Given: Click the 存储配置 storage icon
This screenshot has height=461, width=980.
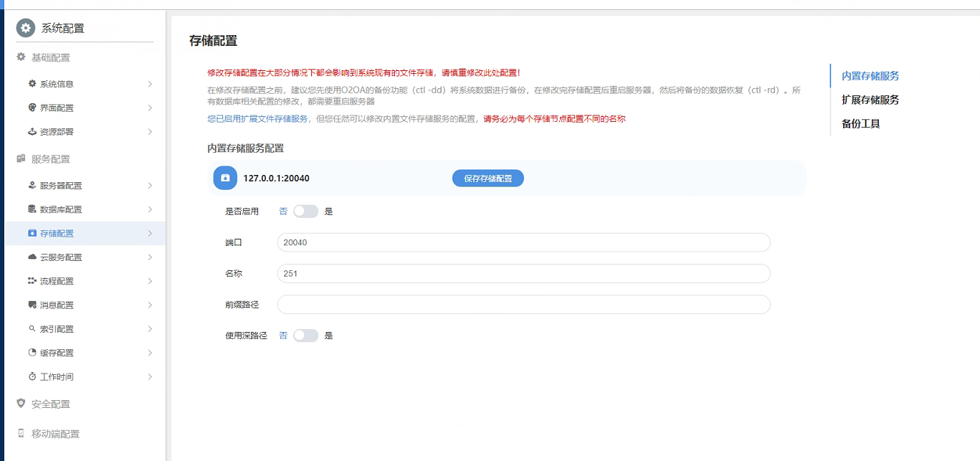Looking at the screenshot, I should click(32, 233).
